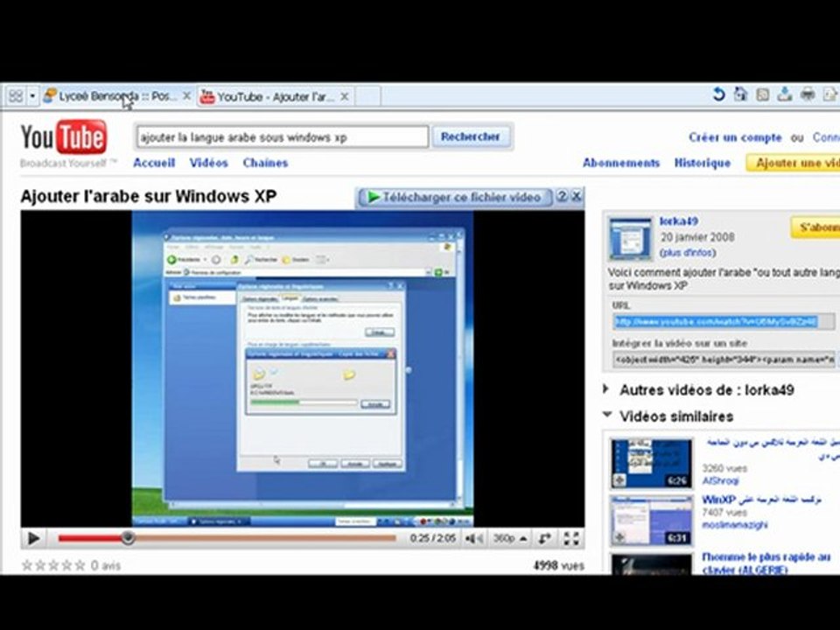Screen dimensions: 840x630
Task: Click Ajouter une vidéo button
Action: [794, 163]
